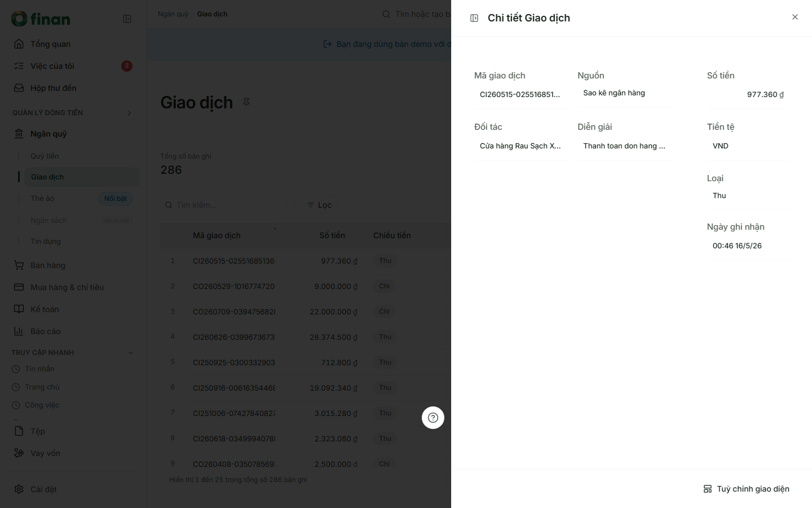The width and height of the screenshot is (812, 508).
Task: Click the Chiều tiền column header
Action: tap(392, 235)
